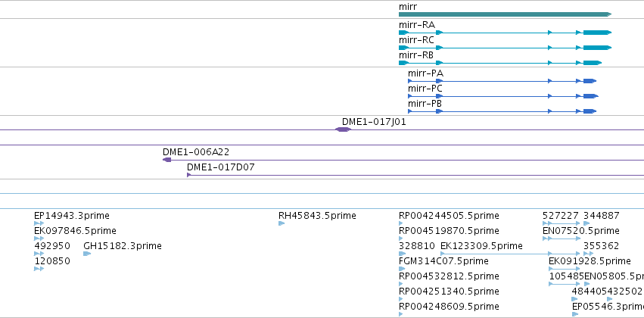Select the RP004519870.5prime EST label
The height and width of the screenshot is (318, 644).
[449, 231]
